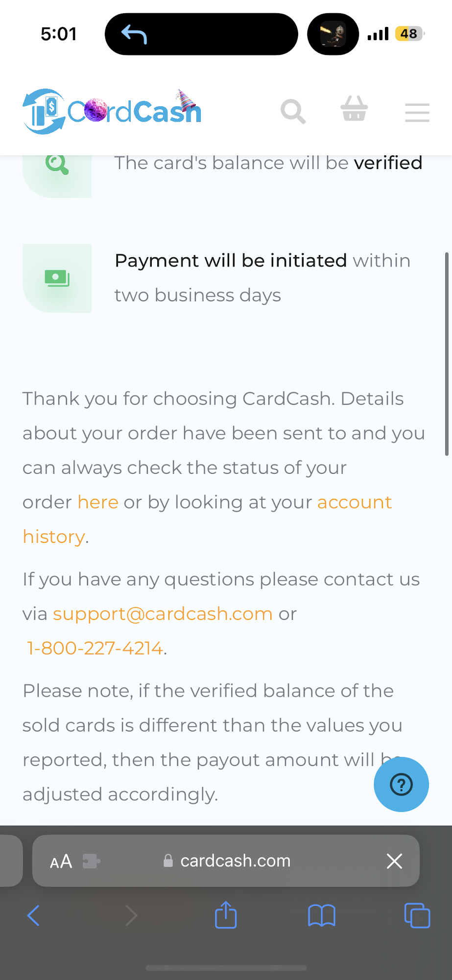Viewport: 452px width, 980px height.
Task: Call the 1-800-227-4214 phone link
Action: pos(95,648)
